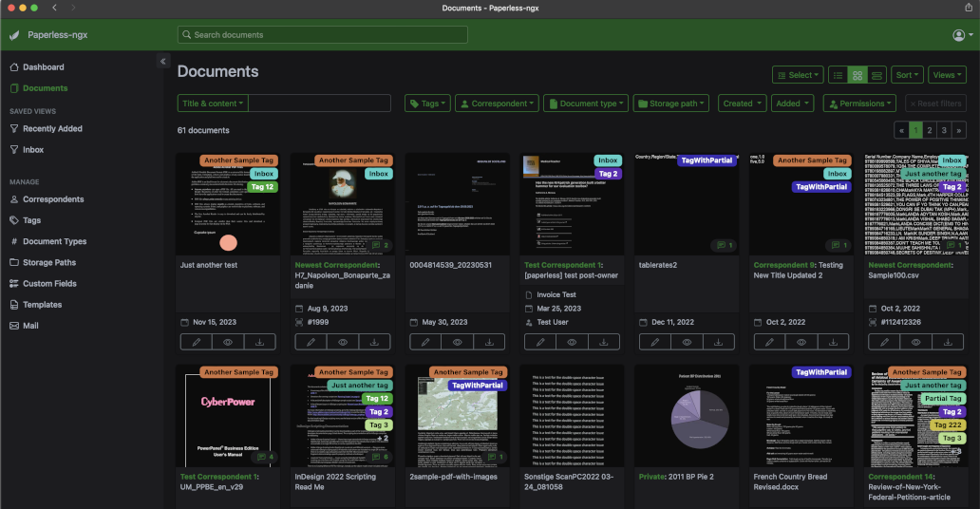
Task: Click the 'Test Correspondent 1' link on UM_PPBE card
Action: pyautogui.click(x=217, y=477)
